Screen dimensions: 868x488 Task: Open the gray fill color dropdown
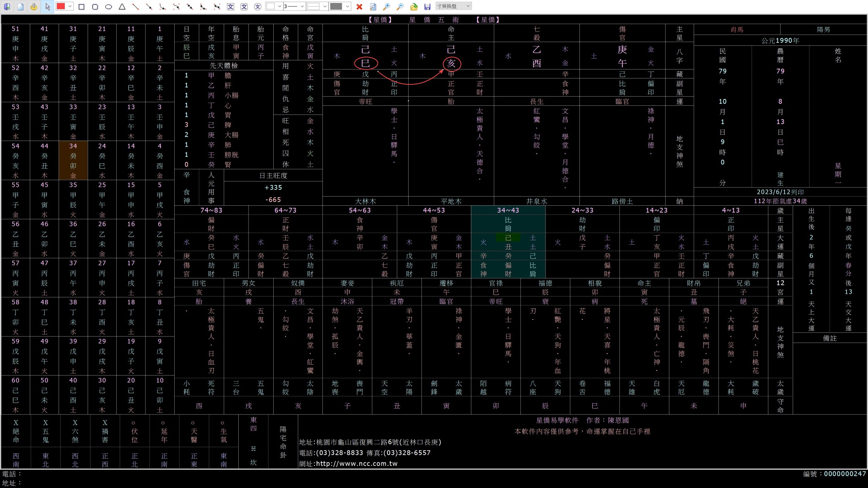coord(347,6)
